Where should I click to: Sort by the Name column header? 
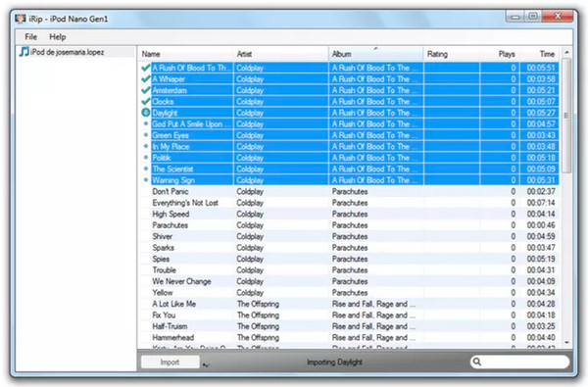(x=151, y=54)
